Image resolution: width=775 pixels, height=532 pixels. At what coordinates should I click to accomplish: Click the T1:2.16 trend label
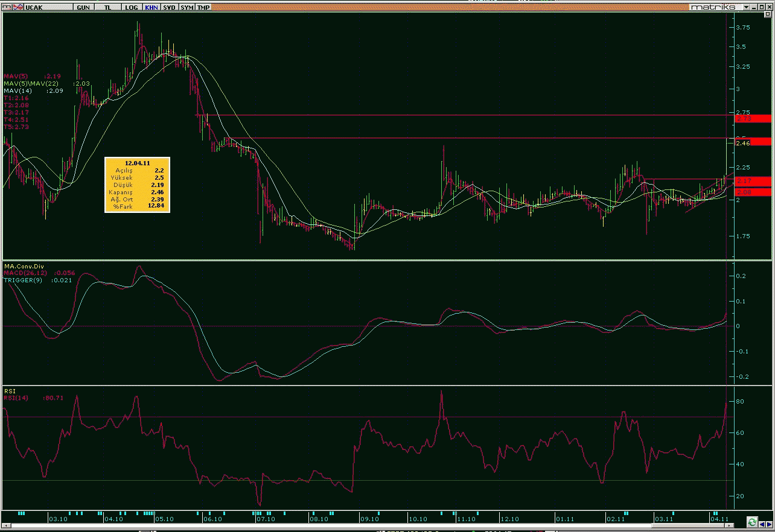pos(16,98)
